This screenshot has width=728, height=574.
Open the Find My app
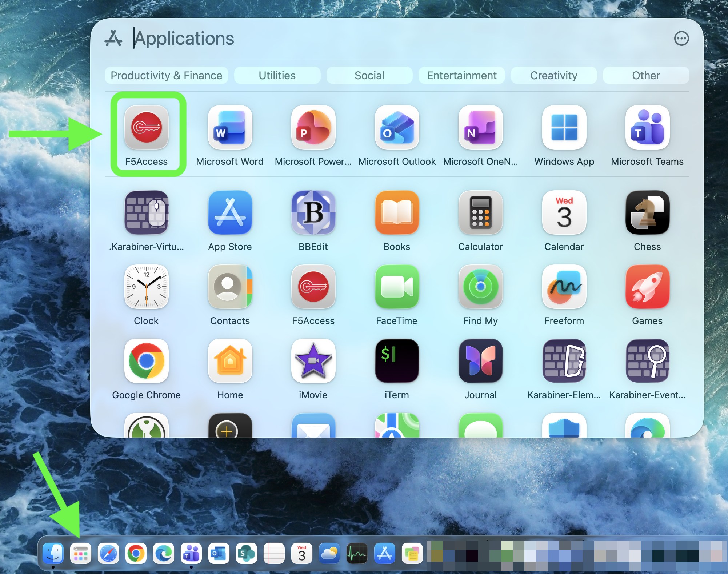tap(481, 287)
